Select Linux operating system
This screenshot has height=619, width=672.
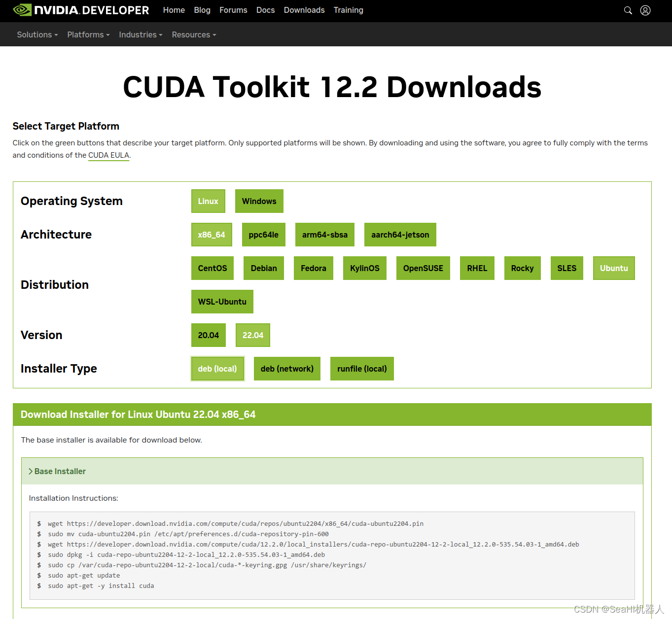click(x=208, y=201)
